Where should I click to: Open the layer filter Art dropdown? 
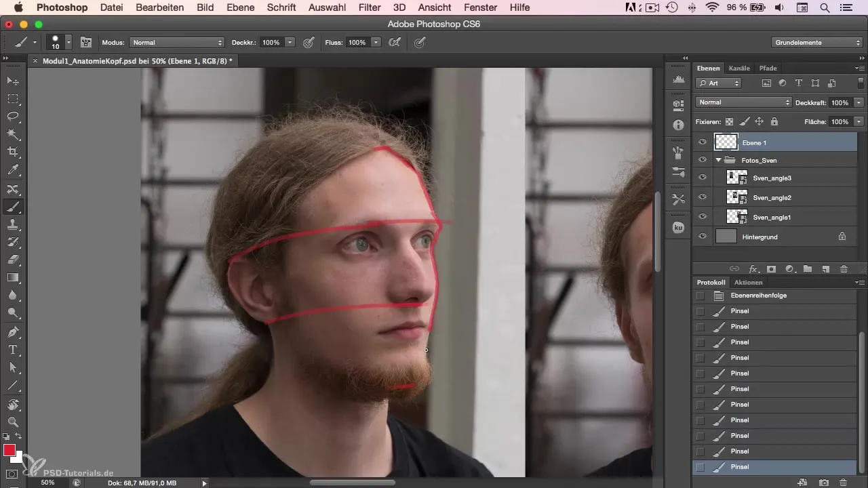click(x=719, y=83)
